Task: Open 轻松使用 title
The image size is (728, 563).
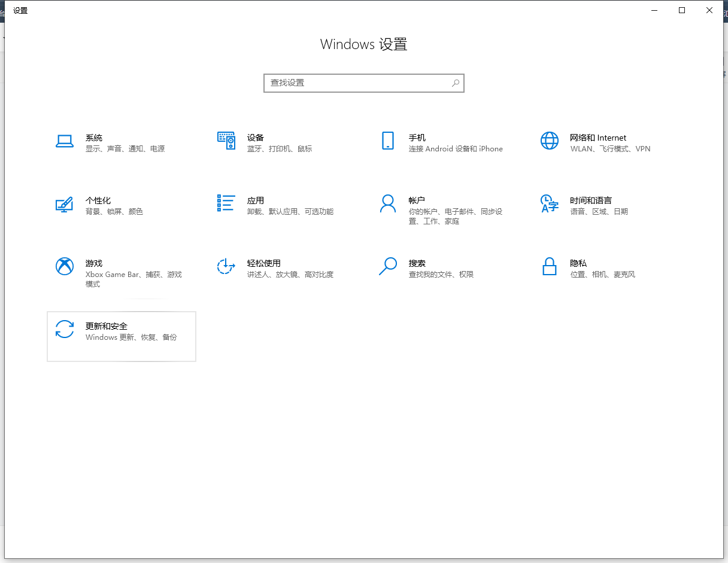Action: tap(264, 263)
